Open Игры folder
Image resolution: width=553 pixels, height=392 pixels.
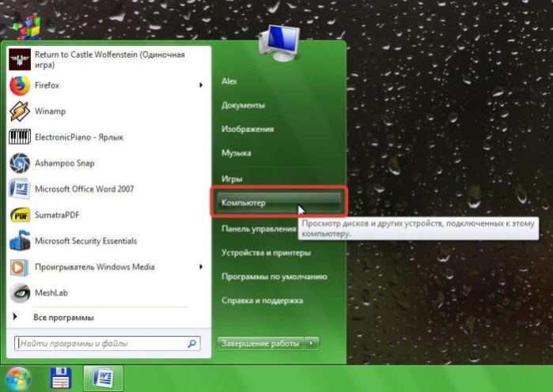click(232, 179)
